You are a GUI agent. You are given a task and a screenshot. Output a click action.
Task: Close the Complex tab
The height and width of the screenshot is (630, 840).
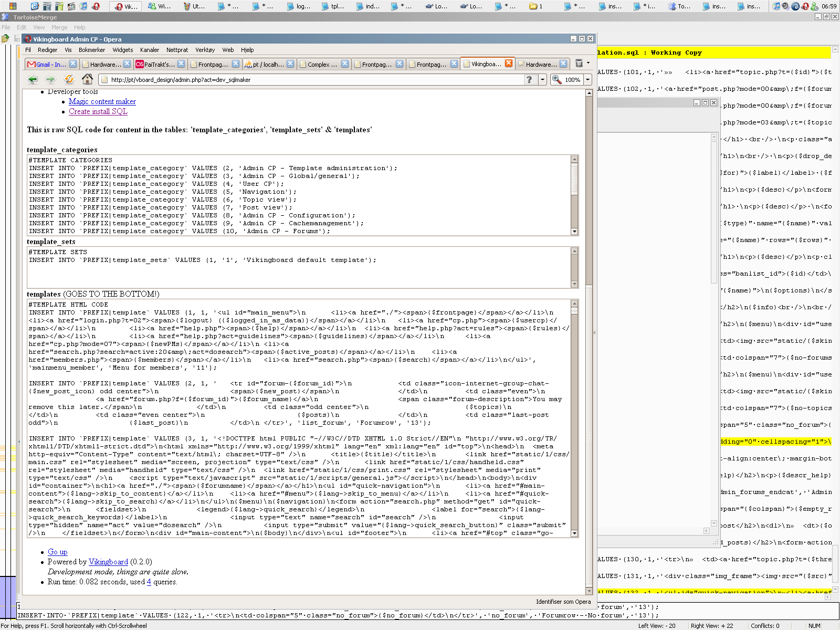coord(345,64)
